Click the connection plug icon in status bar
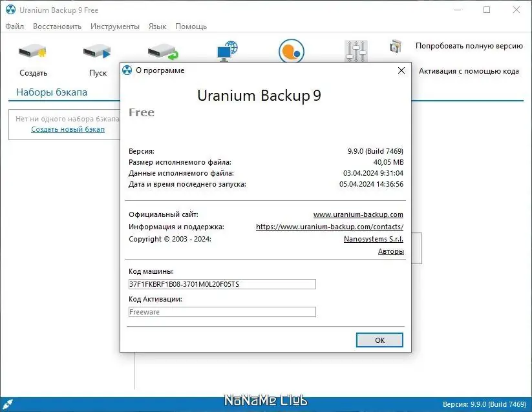Viewport: 532px width, 412px height. pyautogui.click(x=8, y=404)
